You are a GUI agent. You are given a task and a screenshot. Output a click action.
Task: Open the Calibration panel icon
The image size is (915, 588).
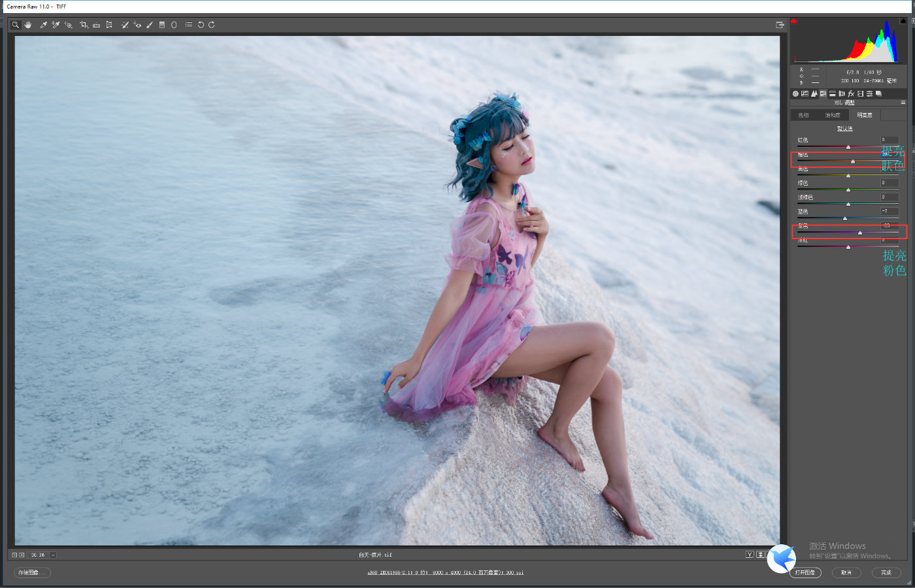click(x=860, y=93)
